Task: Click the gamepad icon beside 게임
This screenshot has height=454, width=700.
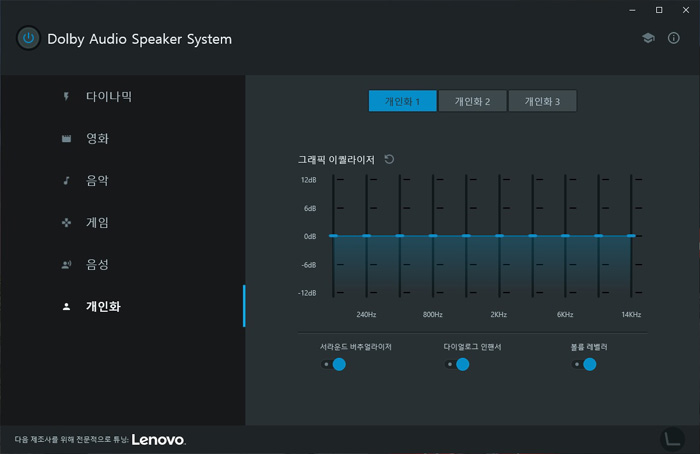Action: pyautogui.click(x=66, y=222)
